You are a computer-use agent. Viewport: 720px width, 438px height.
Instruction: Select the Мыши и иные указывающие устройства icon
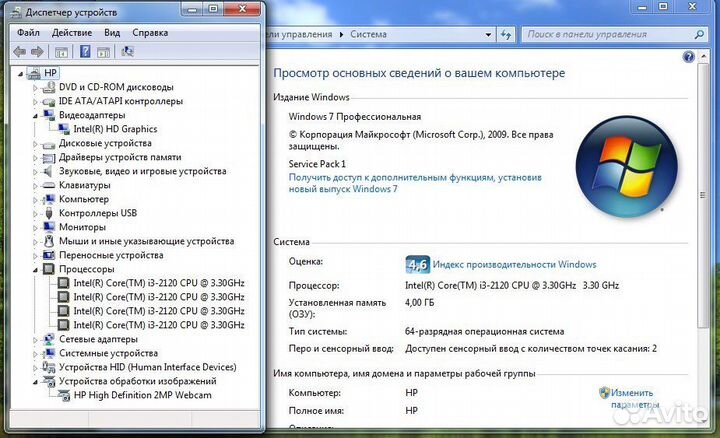(49, 241)
